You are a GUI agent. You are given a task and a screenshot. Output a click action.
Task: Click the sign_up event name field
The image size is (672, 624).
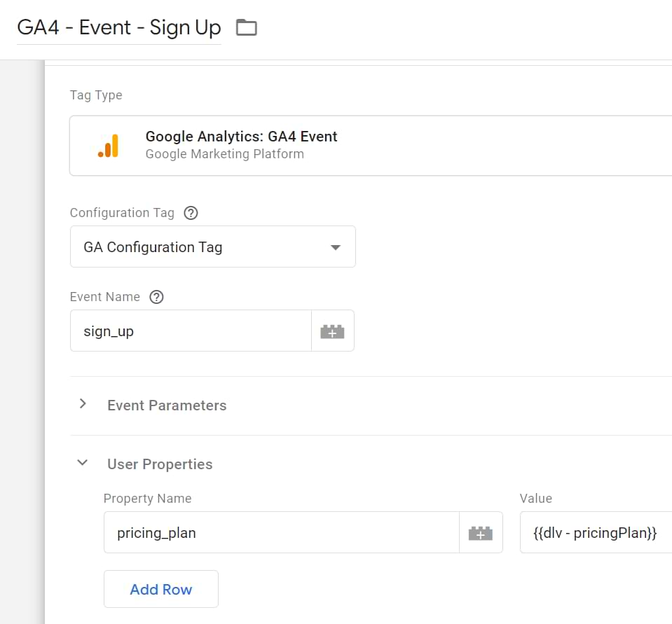point(191,331)
